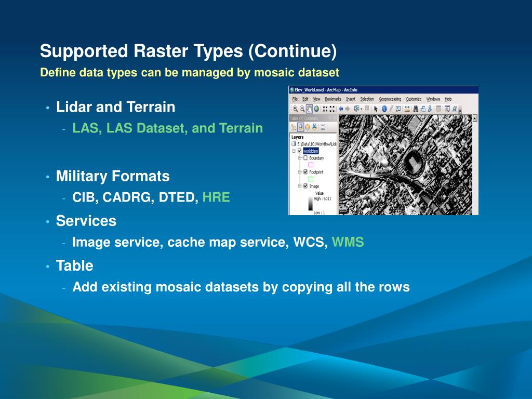Screen dimensions: 532x399
Task: Click the Clear Selected Features icon
Action: [367, 108]
